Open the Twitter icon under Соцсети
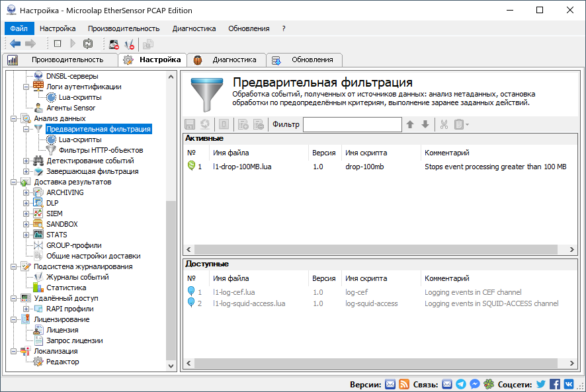This screenshot has width=586, height=392. pos(540,383)
